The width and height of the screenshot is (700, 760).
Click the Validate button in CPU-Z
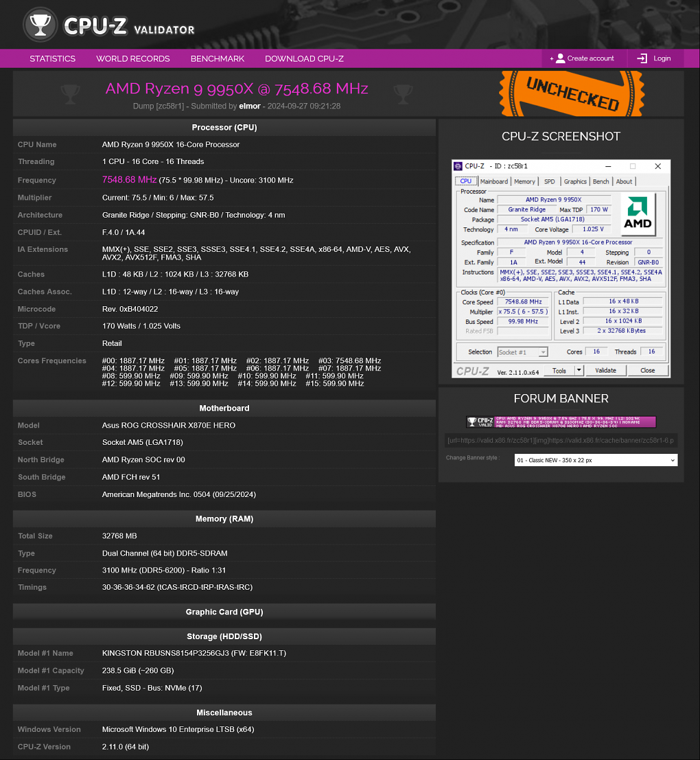click(x=605, y=370)
